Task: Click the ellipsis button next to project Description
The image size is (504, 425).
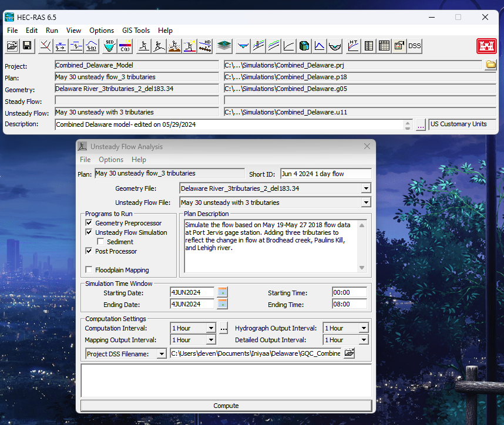Action: pos(421,124)
